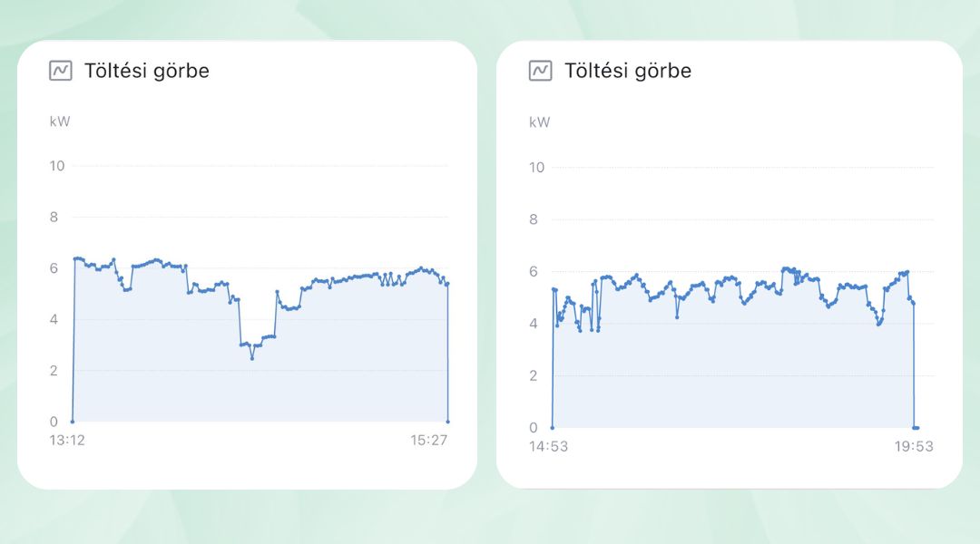Click the 15:27 end time label
The height and width of the screenshot is (544, 980).
[x=431, y=441]
